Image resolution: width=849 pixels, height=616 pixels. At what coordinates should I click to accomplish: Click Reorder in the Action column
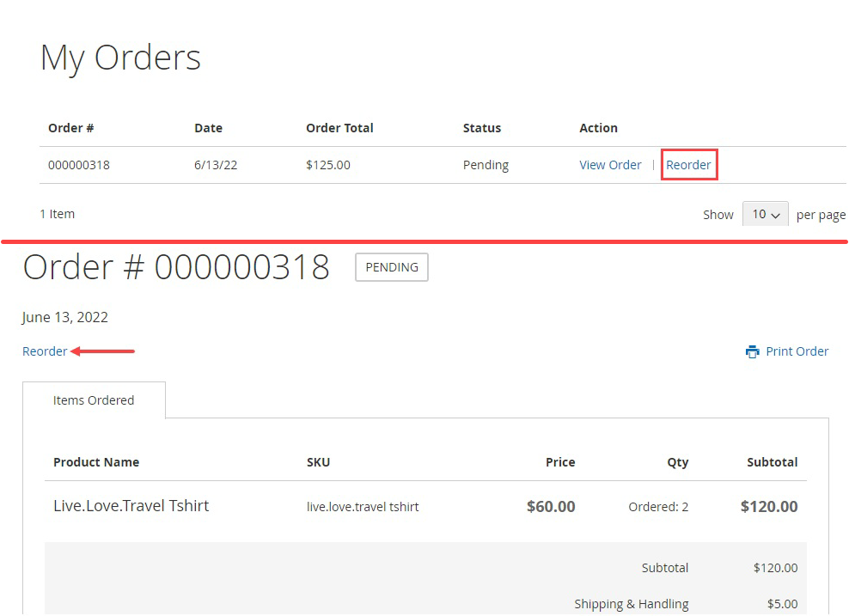[688, 164]
